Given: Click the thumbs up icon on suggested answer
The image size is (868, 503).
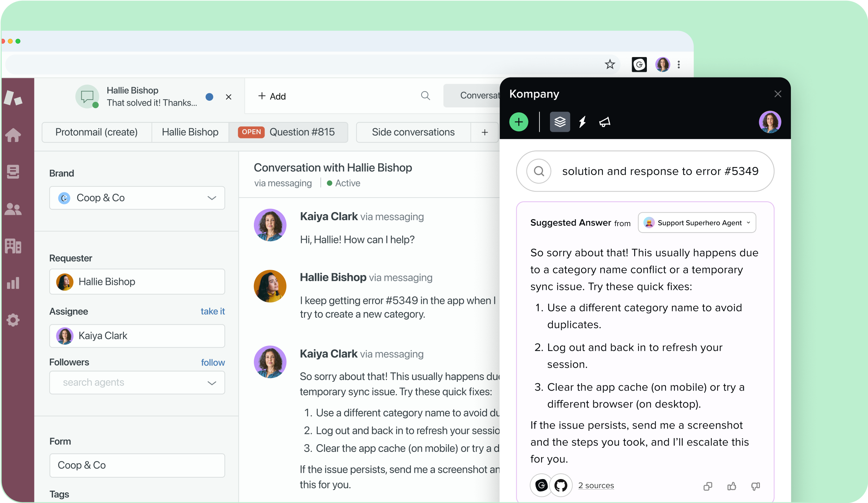Looking at the screenshot, I should (732, 486).
